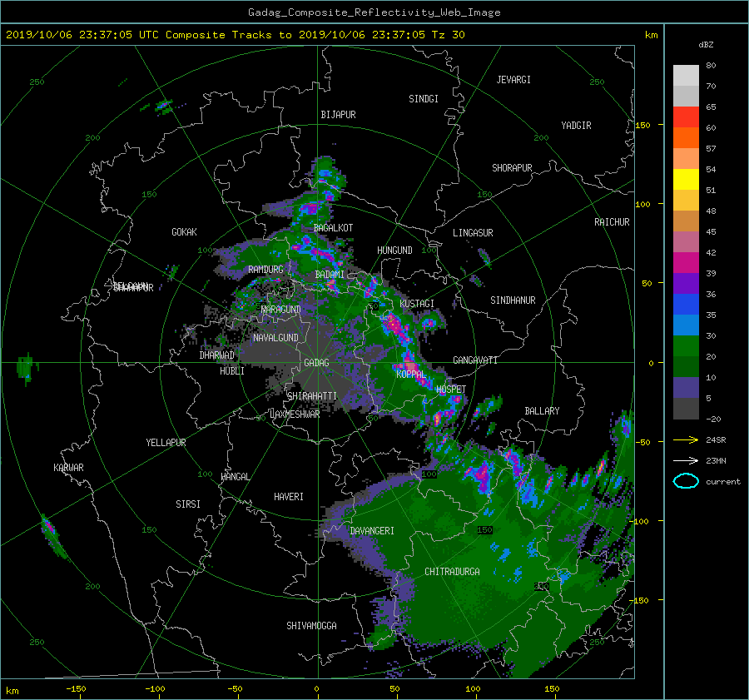Select the purple swatch in dBZ legend
The width and height of the screenshot is (749, 700).
[x=686, y=283]
